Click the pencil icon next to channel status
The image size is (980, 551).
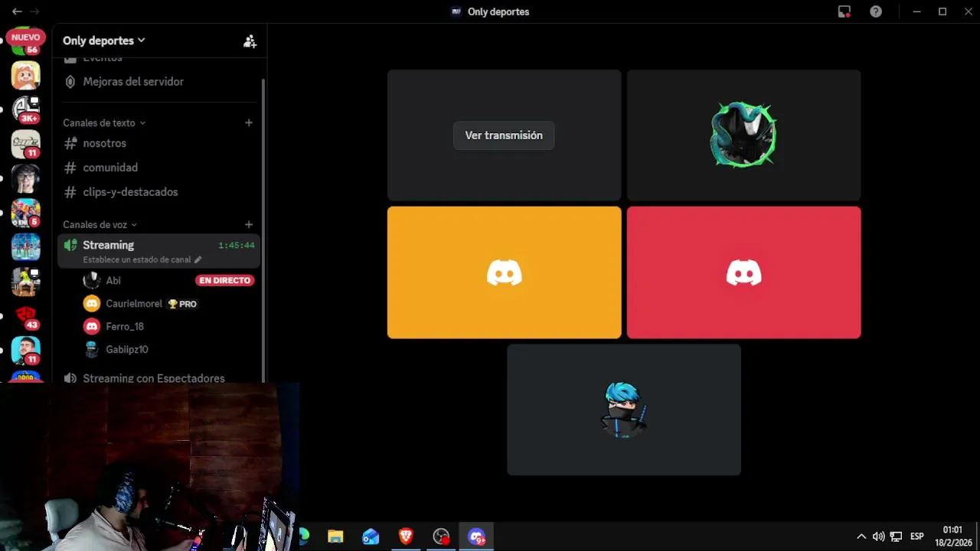pyautogui.click(x=198, y=259)
